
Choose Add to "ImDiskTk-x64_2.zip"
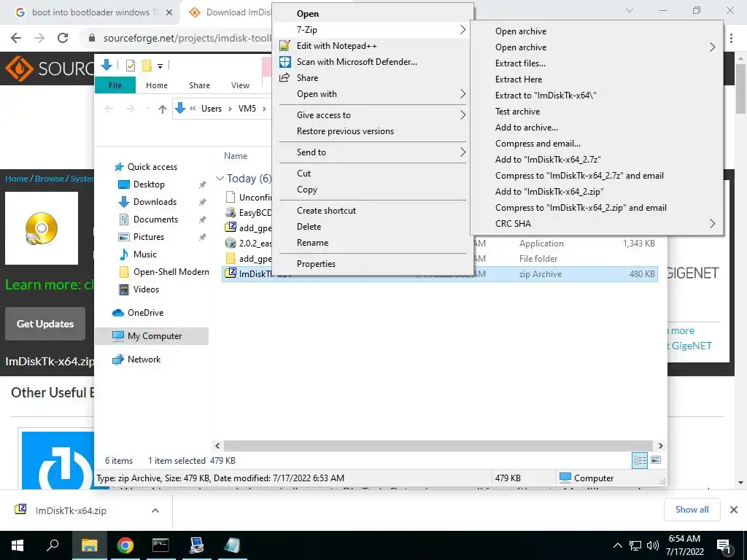tap(549, 192)
